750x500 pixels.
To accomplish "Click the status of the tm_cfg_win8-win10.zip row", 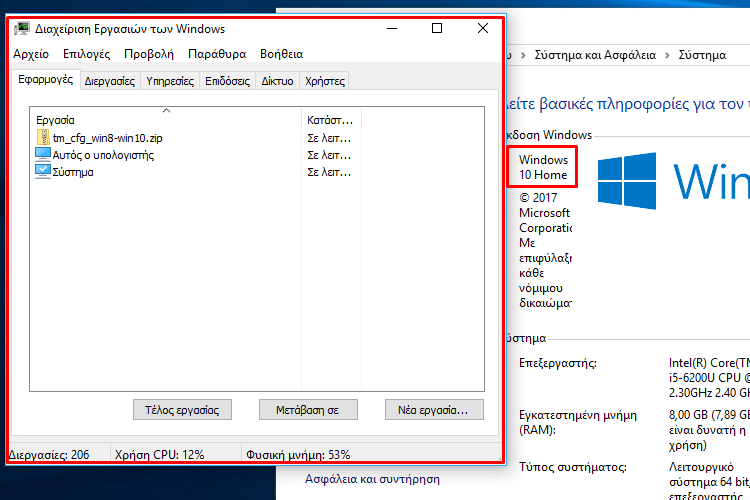I will (329, 138).
